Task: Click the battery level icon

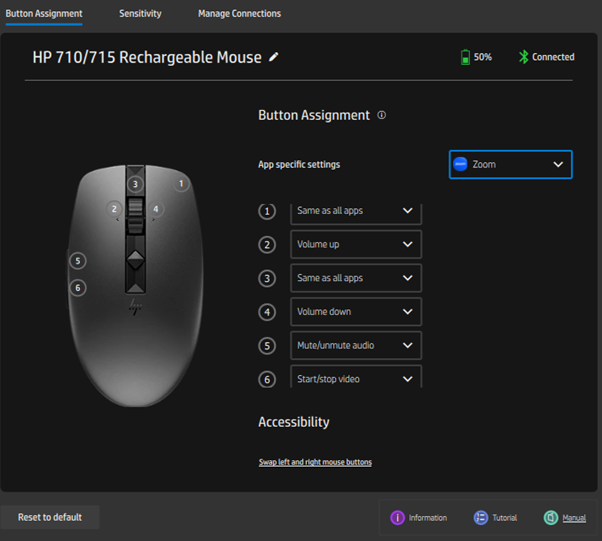Action: coord(465,57)
